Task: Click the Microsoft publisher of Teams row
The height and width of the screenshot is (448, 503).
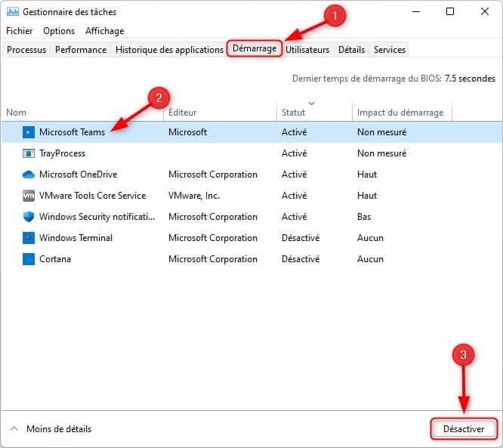Action: [x=187, y=132]
